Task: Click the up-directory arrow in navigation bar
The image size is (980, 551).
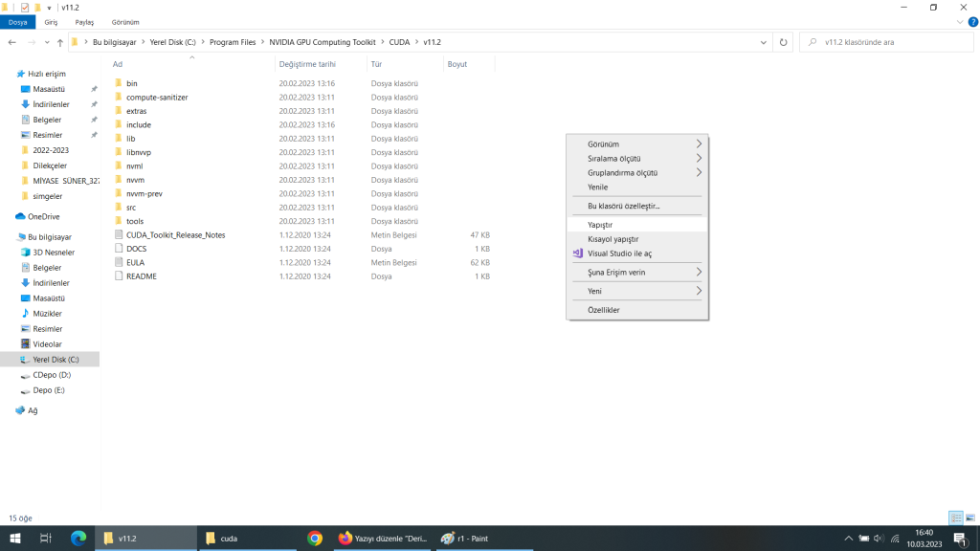Action: 60,42
